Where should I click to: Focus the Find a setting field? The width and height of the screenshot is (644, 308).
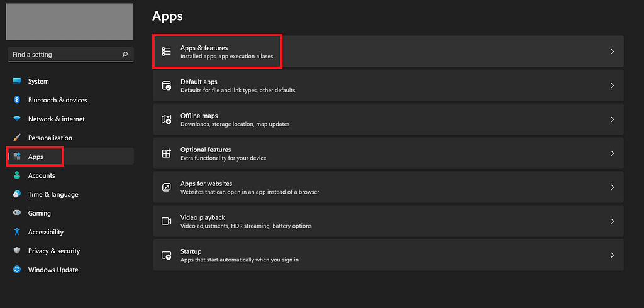[70, 54]
